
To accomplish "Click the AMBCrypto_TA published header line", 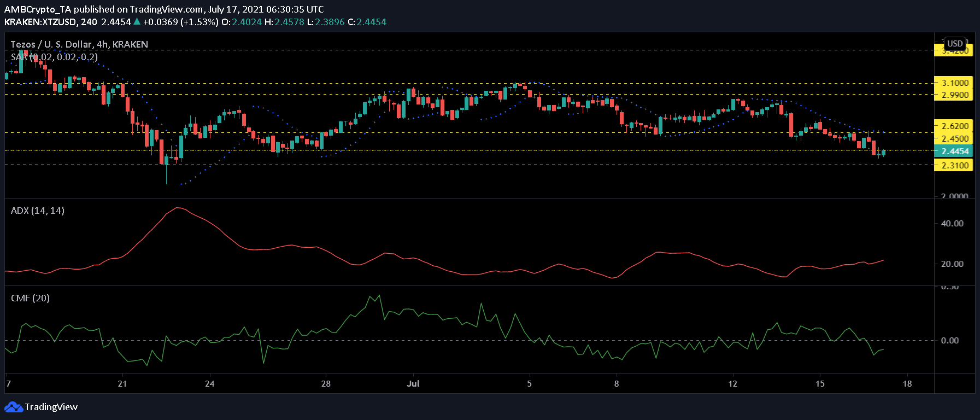I will (x=164, y=9).
